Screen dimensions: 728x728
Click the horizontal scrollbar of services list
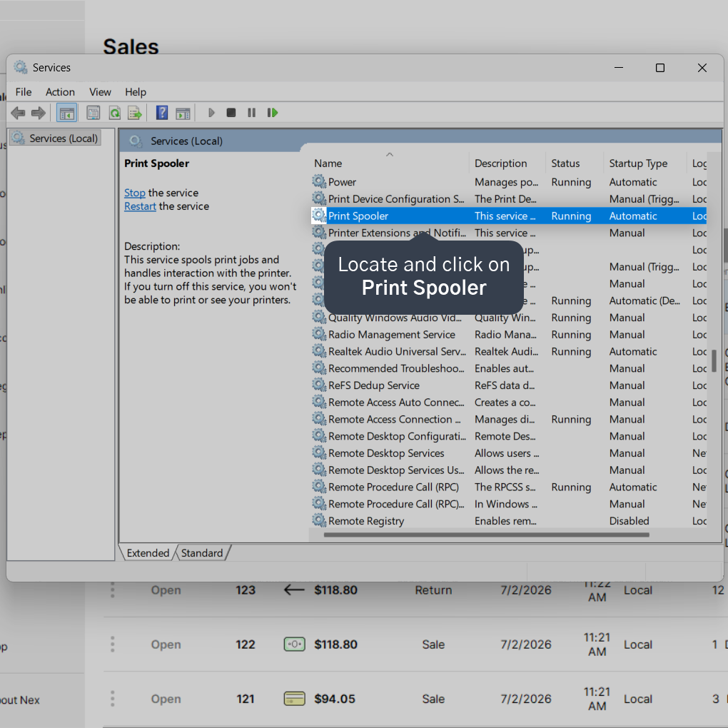[x=486, y=535]
